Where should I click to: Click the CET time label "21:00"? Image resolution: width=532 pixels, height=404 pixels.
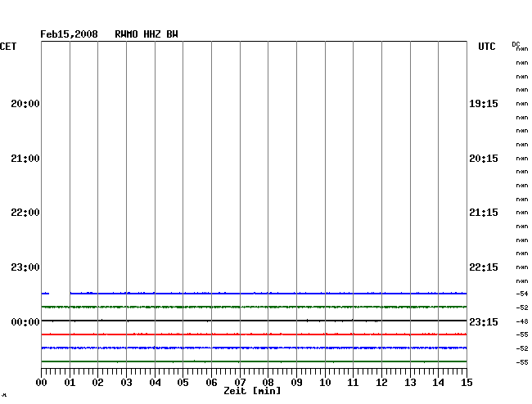(x=25, y=159)
